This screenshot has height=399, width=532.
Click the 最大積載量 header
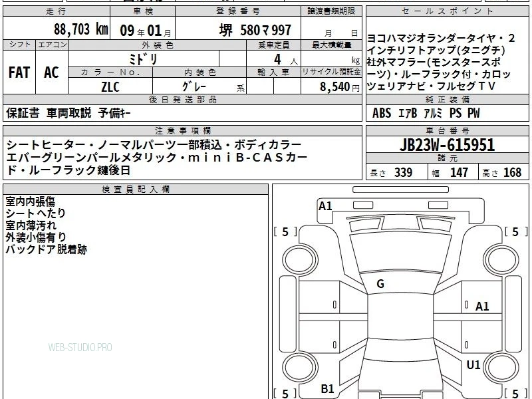point(331,45)
